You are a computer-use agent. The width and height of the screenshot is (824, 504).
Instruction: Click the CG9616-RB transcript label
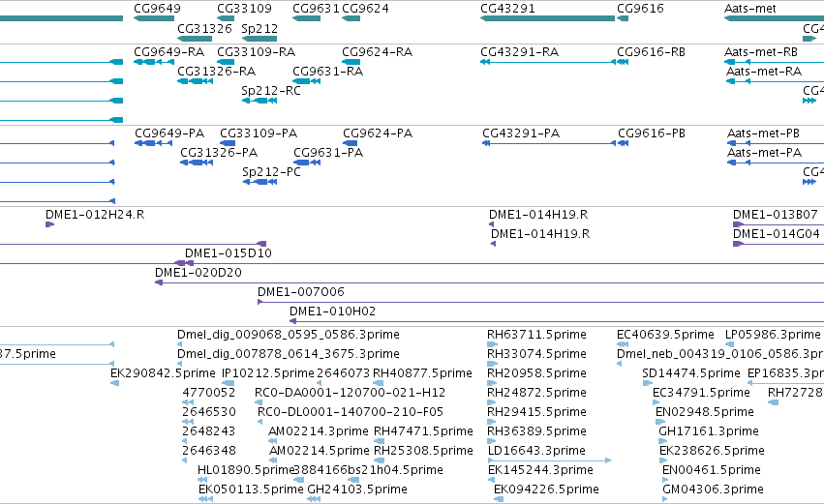651,52
